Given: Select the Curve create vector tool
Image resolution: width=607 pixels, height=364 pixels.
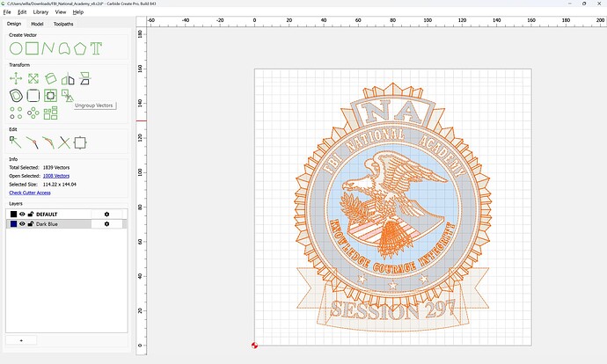Looking at the screenshot, I should pos(64,48).
